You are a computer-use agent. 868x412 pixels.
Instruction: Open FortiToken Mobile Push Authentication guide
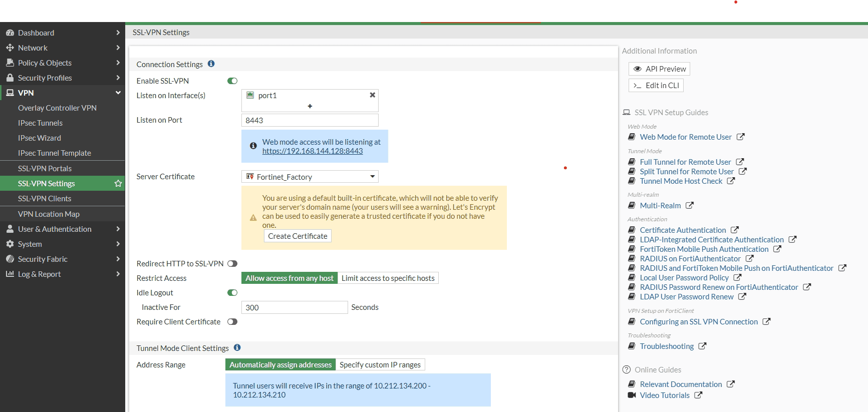point(704,249)
